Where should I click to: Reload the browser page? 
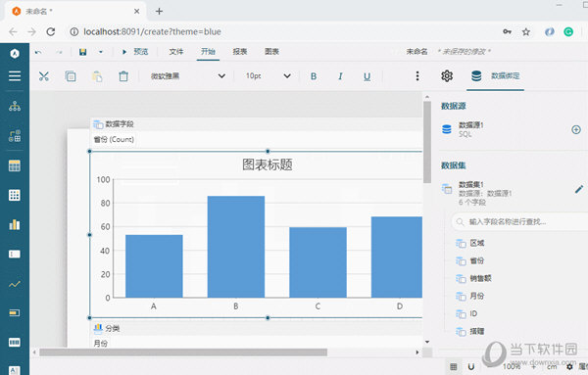click(51, 32)
